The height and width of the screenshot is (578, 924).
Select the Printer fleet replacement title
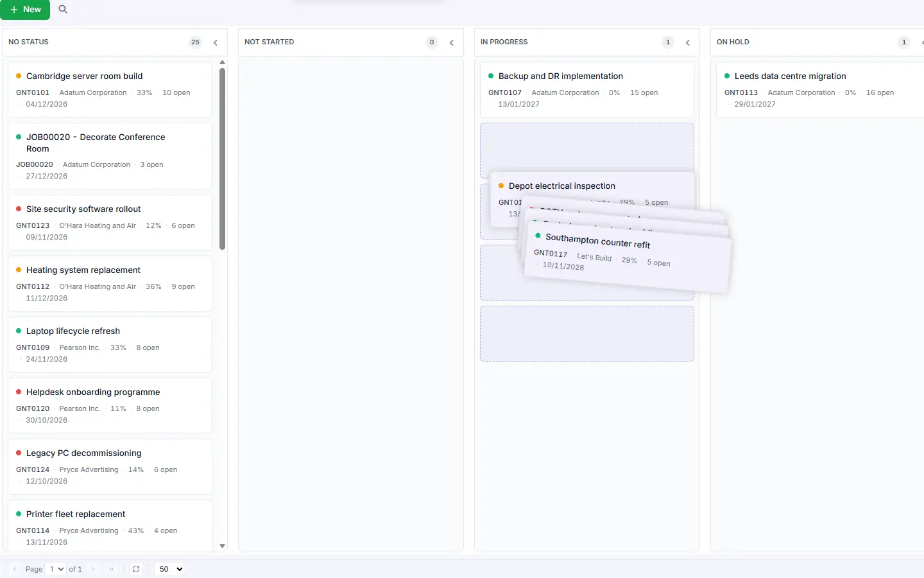click(76, 514)
